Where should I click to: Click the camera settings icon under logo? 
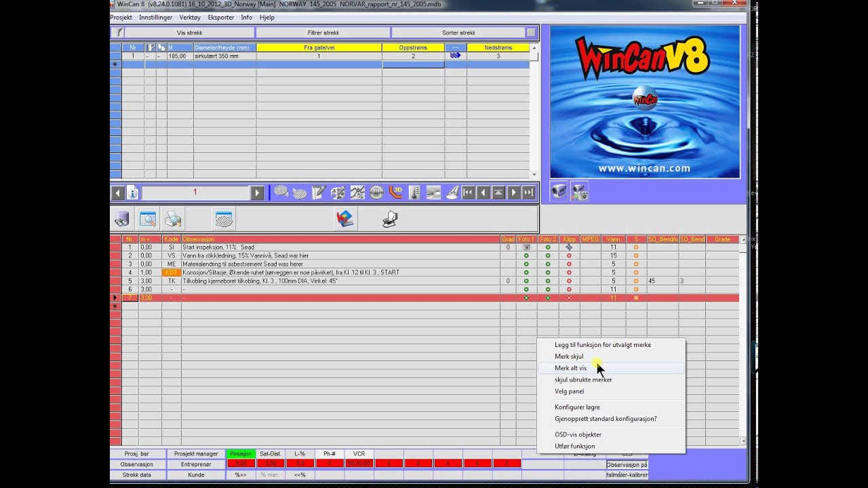pyautogui.click(x=580, y=192)
